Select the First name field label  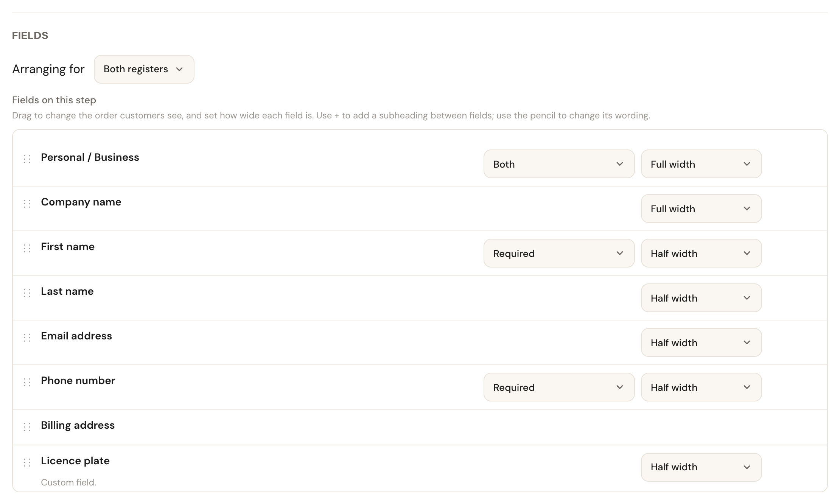pyautogui.click(x=68, y=247)
